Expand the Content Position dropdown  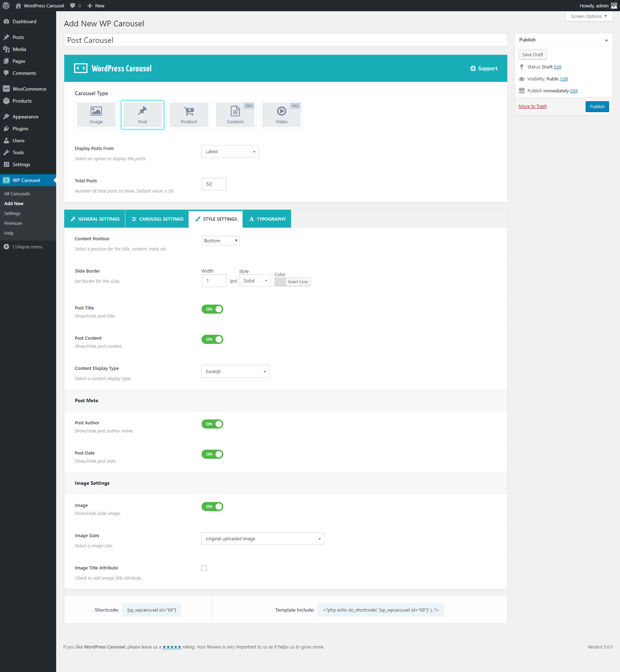[220, 241]
